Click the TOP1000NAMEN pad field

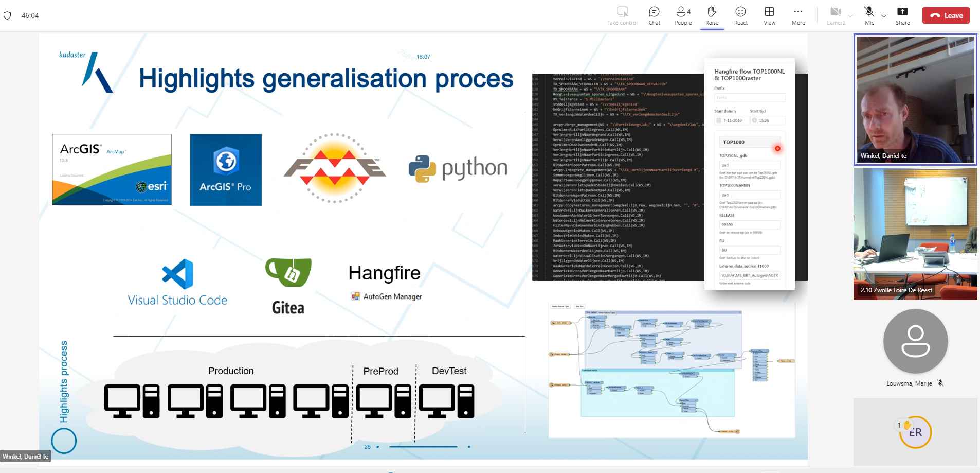point(749,195)
